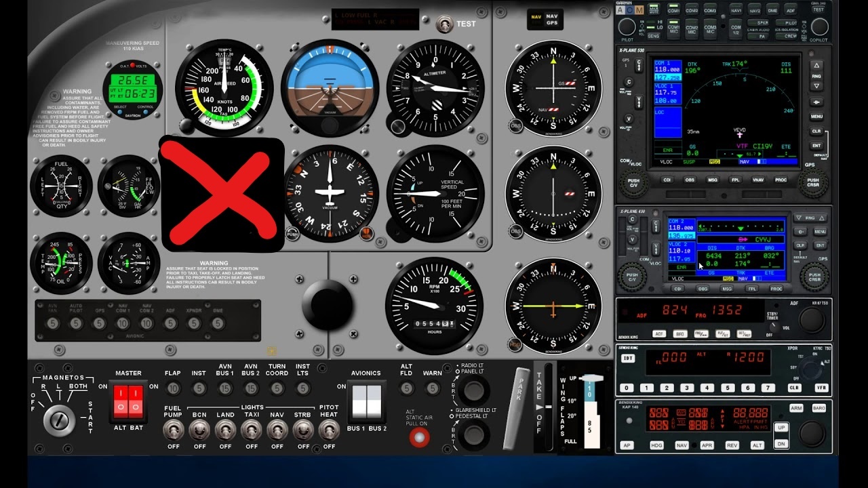Viewport: 868px width, 488px height.
Task: Open FPL on the X-Plane 430 GPS
Action: (751, 289)
